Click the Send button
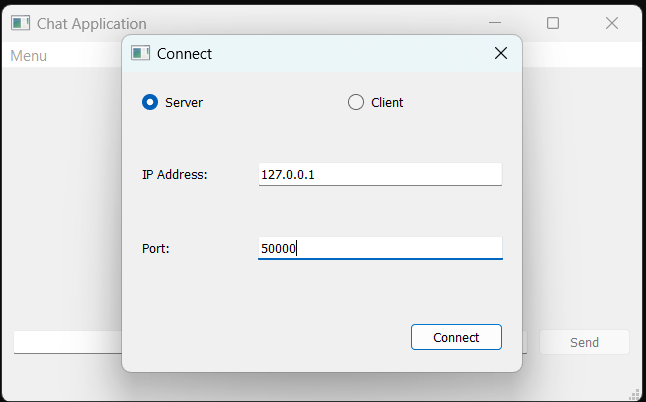646x402 pixels. [x=584, y=342]
